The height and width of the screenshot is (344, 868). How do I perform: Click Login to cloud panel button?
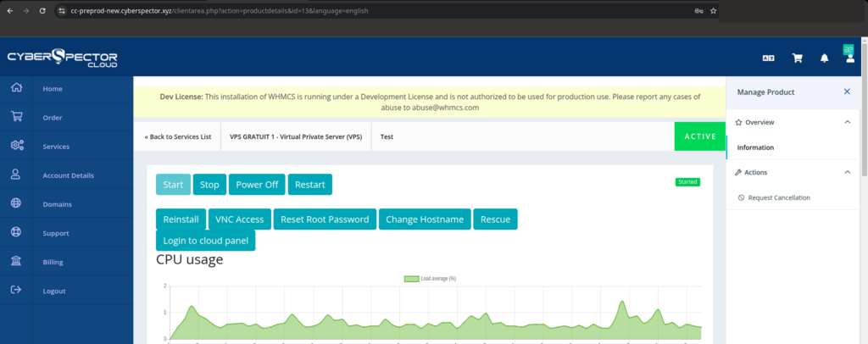(x=205, y=241)
